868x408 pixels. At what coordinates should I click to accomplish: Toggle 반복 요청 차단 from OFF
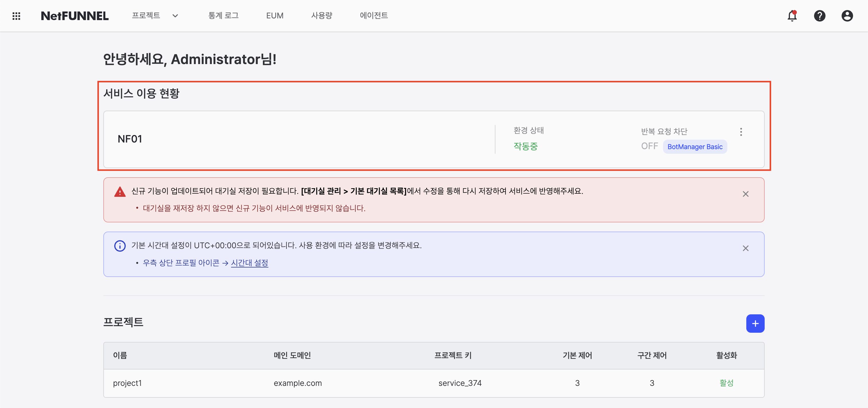[x=649, y=146]
